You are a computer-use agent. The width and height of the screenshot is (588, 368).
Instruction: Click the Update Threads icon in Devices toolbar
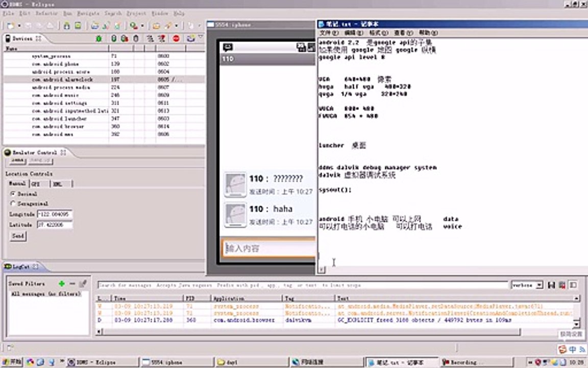coord(150,38)
